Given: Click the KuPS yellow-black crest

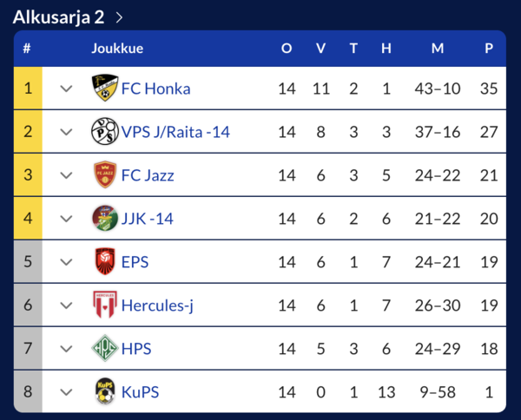Looking at the screenshot, I should click(105, 391).
